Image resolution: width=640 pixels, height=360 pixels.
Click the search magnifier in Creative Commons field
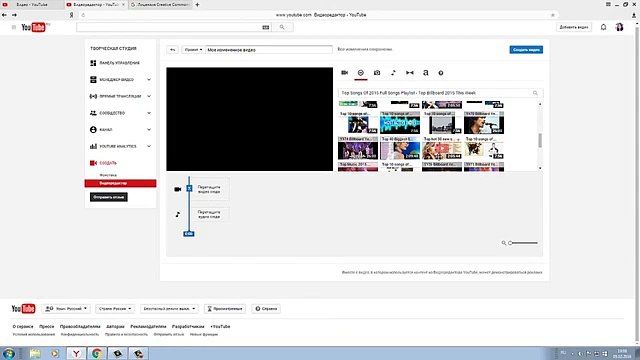(x=535, y=93)
